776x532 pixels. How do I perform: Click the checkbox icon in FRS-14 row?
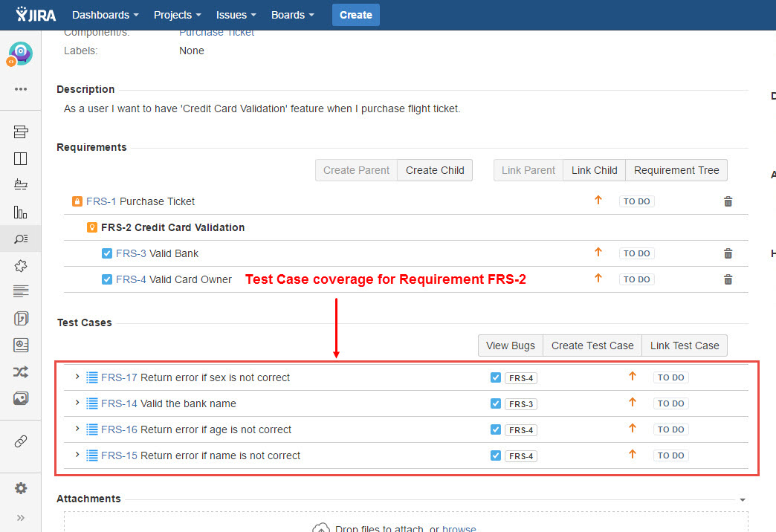(x=495, y=403)
